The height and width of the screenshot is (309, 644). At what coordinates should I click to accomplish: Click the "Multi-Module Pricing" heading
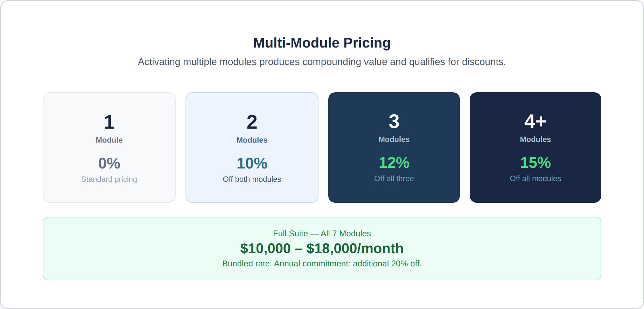[322, 43]
